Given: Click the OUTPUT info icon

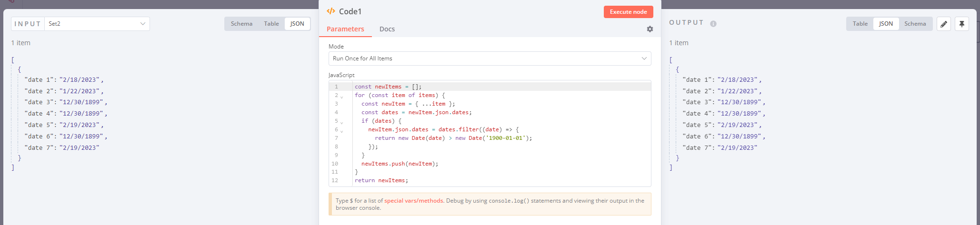Looking at the screenshot, I should click(x=713, y=24).
